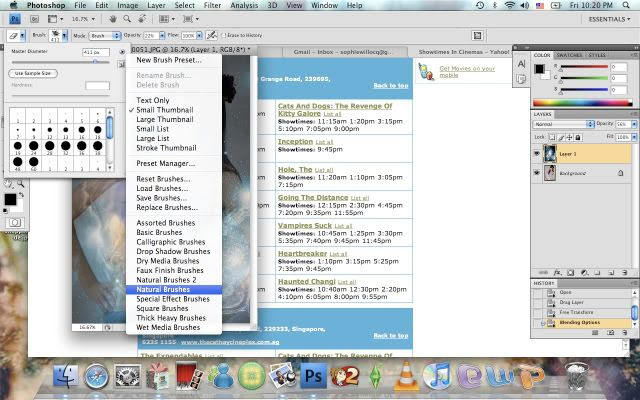Image resolution: width=640 pixels, height=400 pixels.
Task: Set history brush source for Free Transform
Action: 538,312
